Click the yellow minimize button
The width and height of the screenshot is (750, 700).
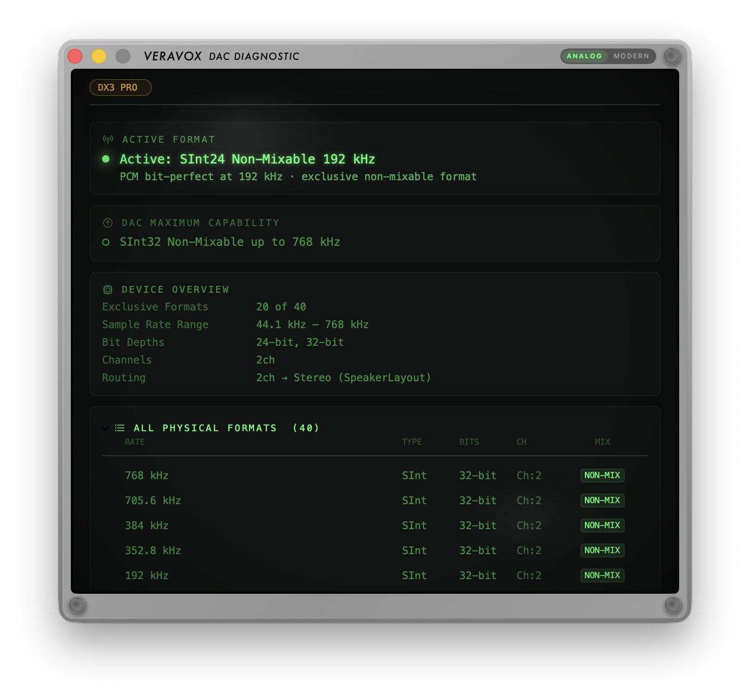(99, 56)
